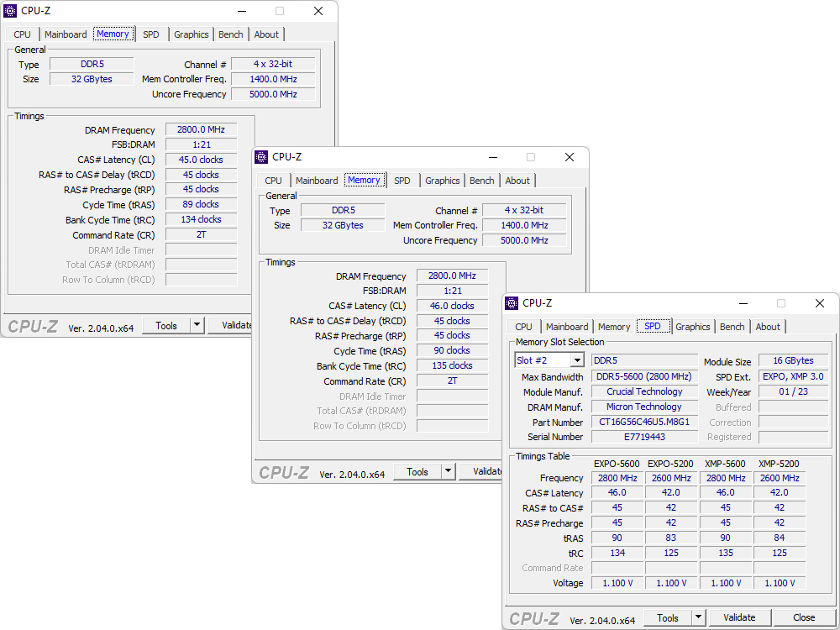Image resolution: width=840 pixels, height=630 pixels.
Task: Click DRAM Frequency 2800.0 MHz in the 45.0 clocks CAS window
Action: [x=201, y=129]
